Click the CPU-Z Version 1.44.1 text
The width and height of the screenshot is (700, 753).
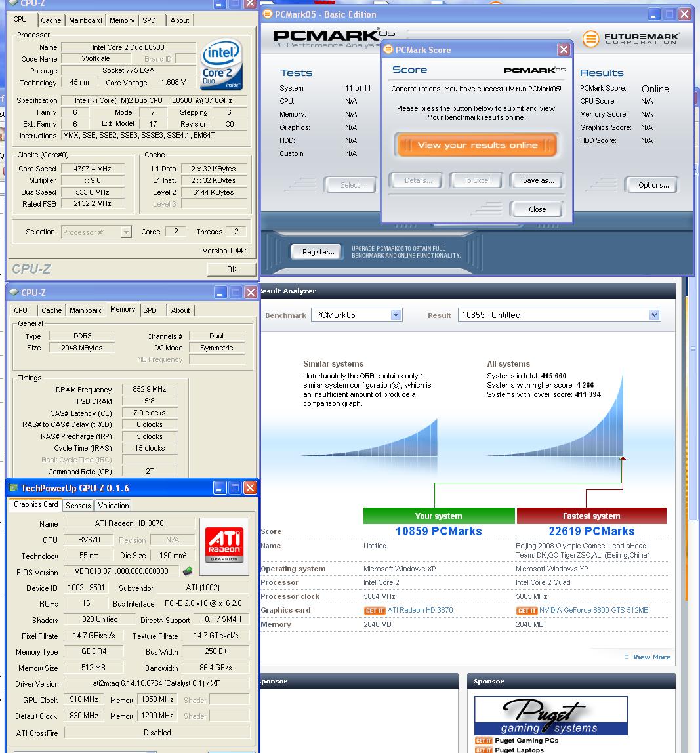[225, 251]
